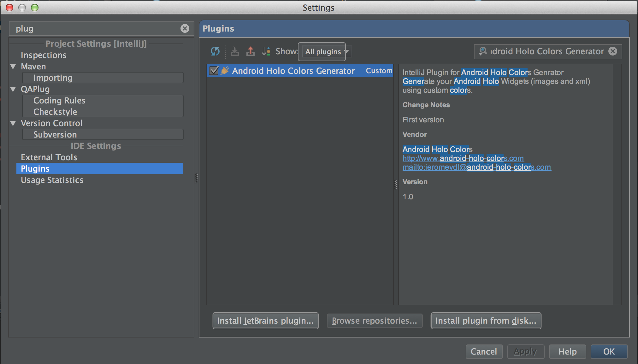Click the magnifier icon in plugin search

coord(482,51)
